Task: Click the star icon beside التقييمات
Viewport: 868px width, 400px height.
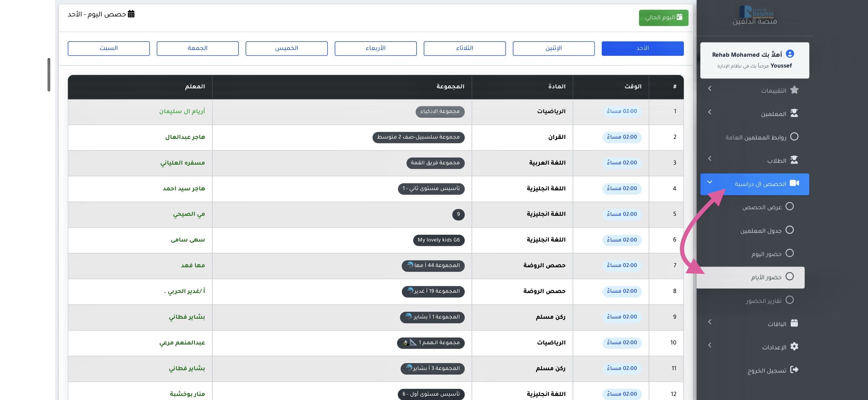Action: click(794, 90)
